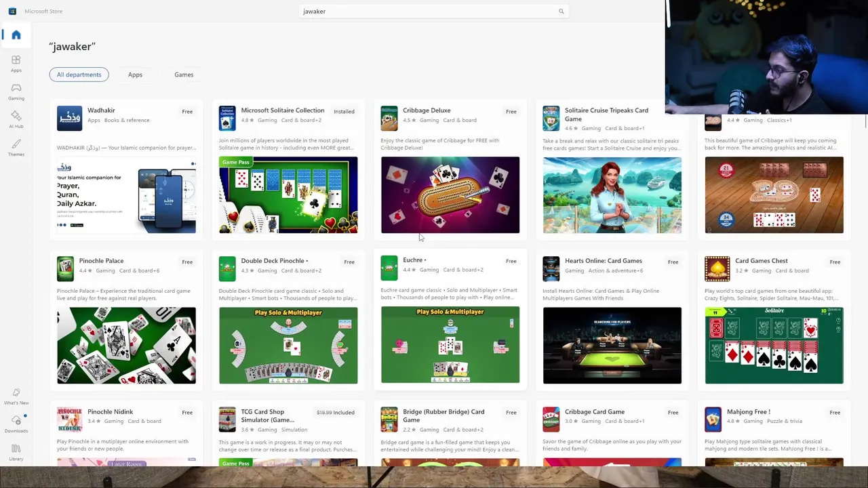
Task: Click the Cribbage Deluxe title
Action: tap(427, 110)
